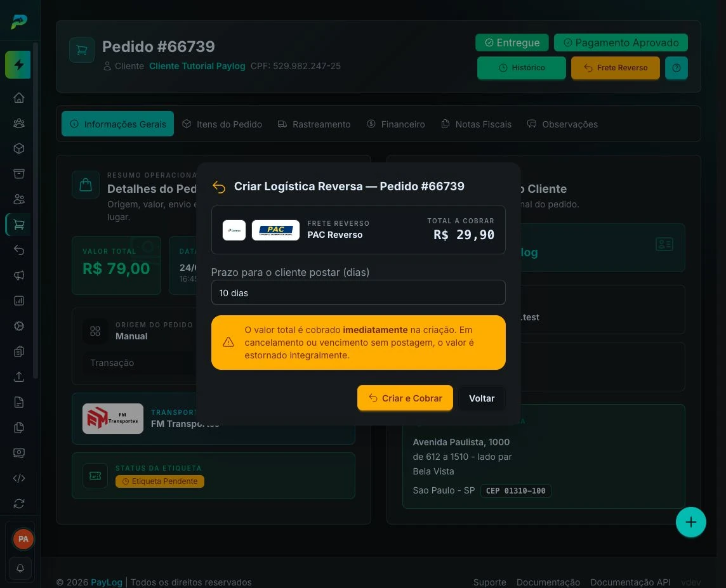Click the CEP 01310-100 badge
The image size is (726, 588).
tap(516, 490)
